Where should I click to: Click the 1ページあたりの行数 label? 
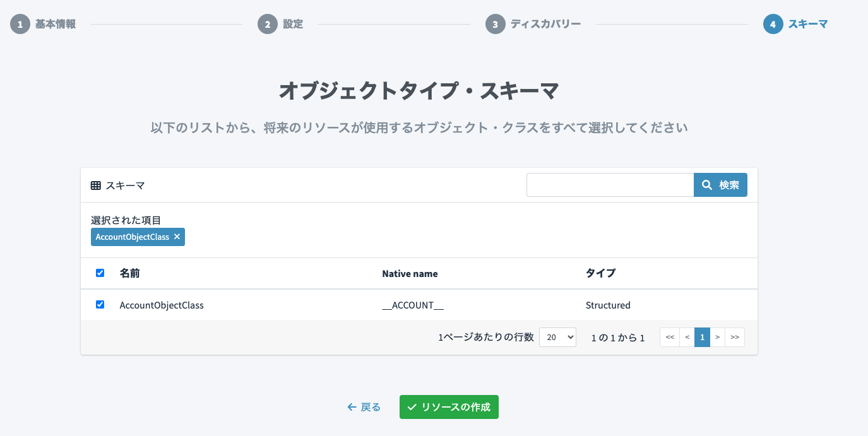[x=486, y=337]
